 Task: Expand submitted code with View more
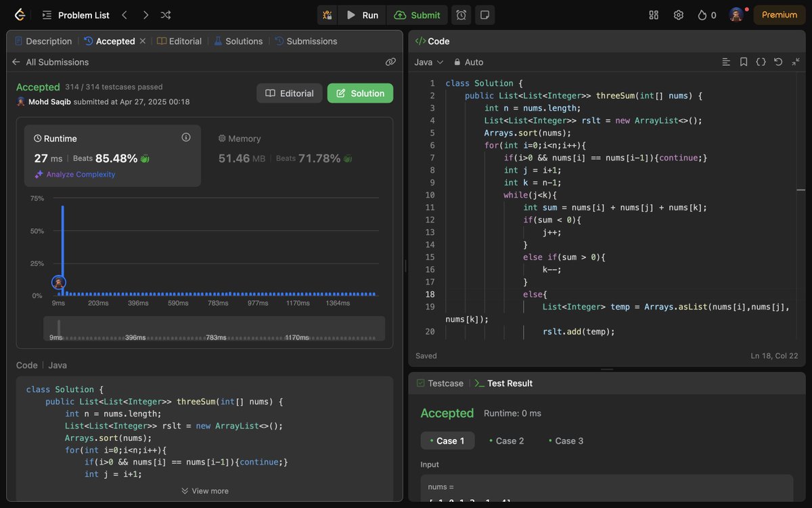[x=205, y=491]
